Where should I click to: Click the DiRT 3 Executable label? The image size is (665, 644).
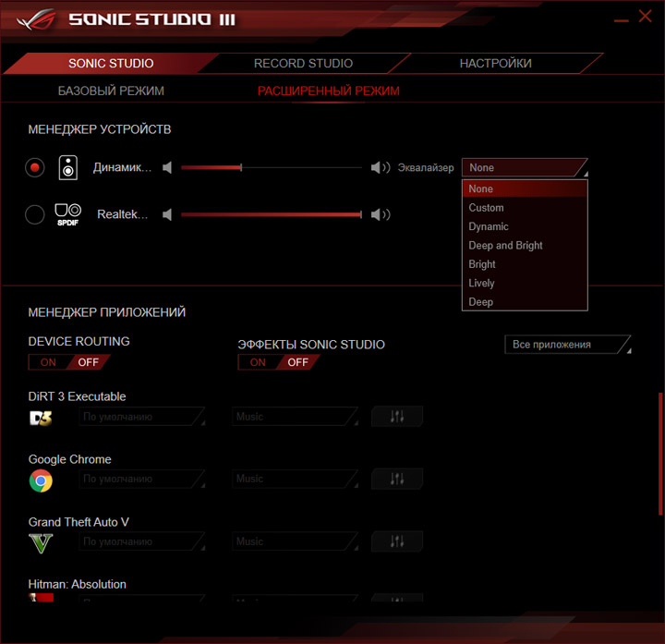(77, 396)
